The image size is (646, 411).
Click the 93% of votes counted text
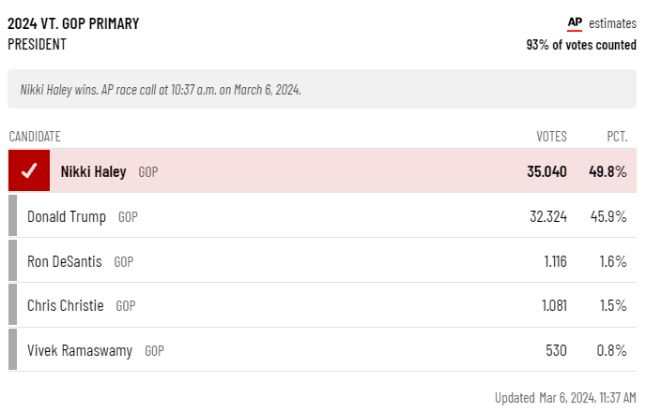581,44
